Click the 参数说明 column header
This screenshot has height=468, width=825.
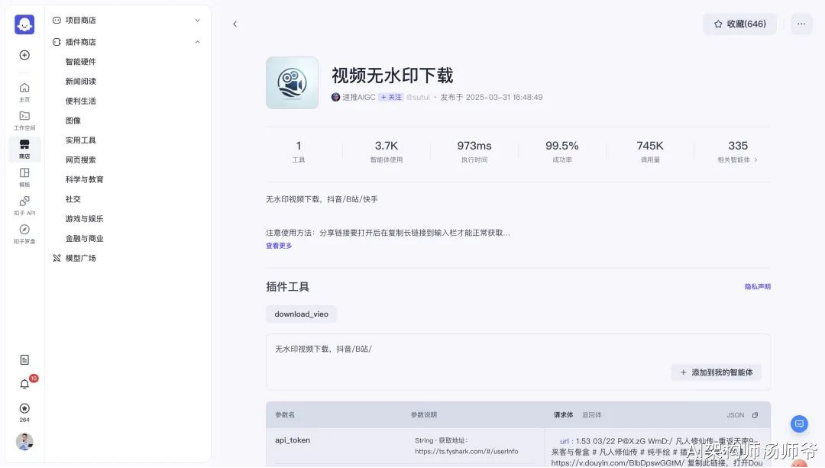click(x=424, y=415)
